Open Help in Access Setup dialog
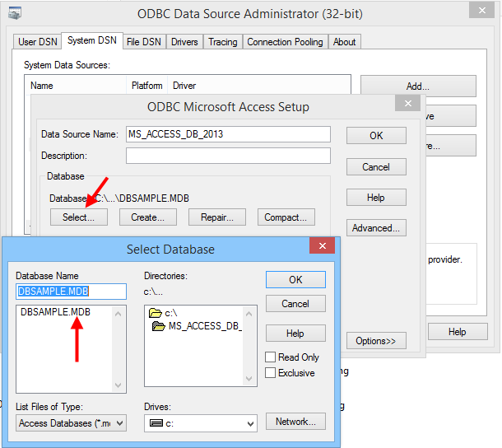502x448 pixels. pyautogui.click(x=377, y=198)
